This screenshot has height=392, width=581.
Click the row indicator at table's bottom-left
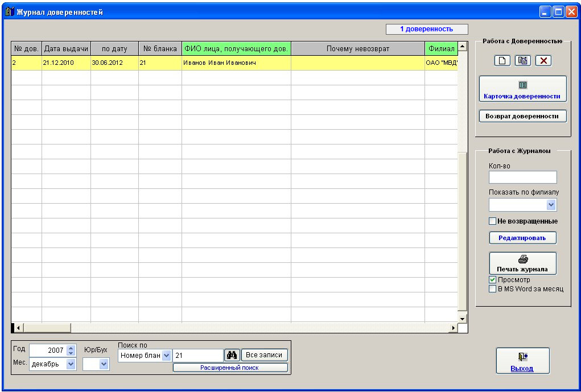(13, 328)
